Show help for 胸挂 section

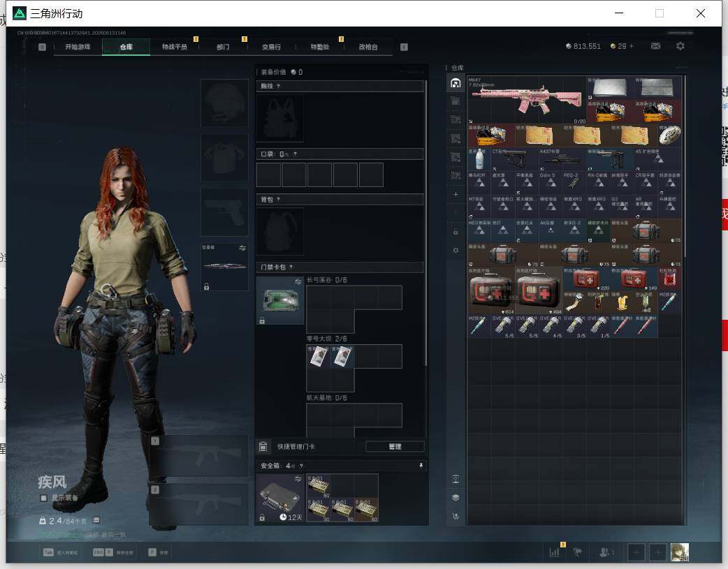[278, 87]
